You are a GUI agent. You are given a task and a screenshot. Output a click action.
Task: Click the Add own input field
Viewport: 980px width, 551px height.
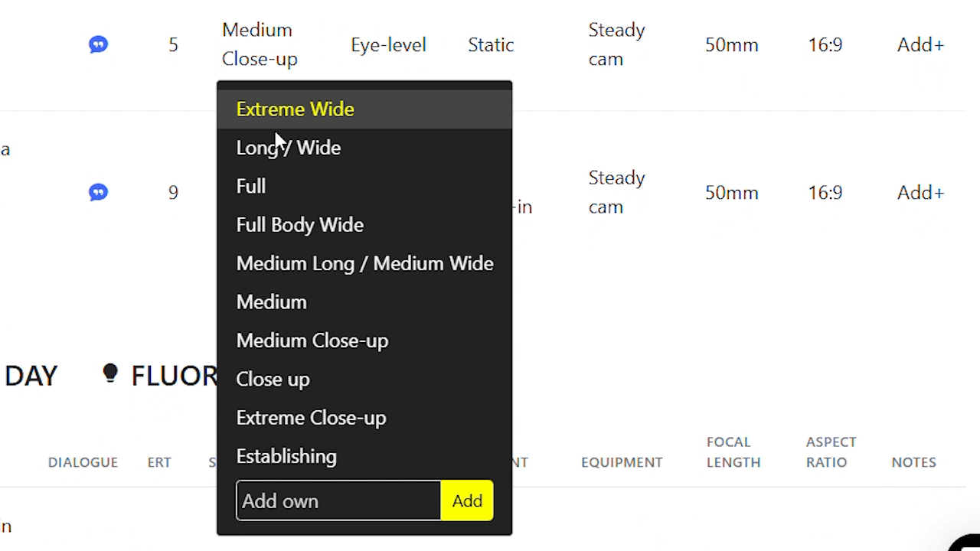[x=338, y=500]
